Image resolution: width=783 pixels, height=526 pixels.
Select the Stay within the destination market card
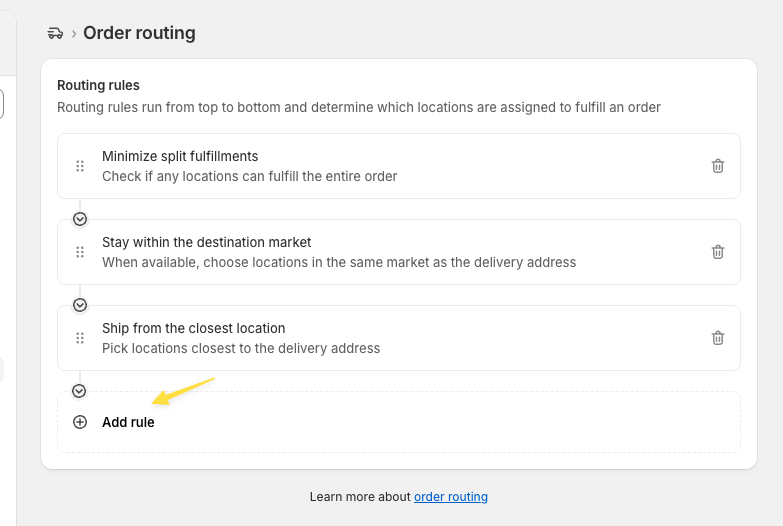(x=399, y=252)
